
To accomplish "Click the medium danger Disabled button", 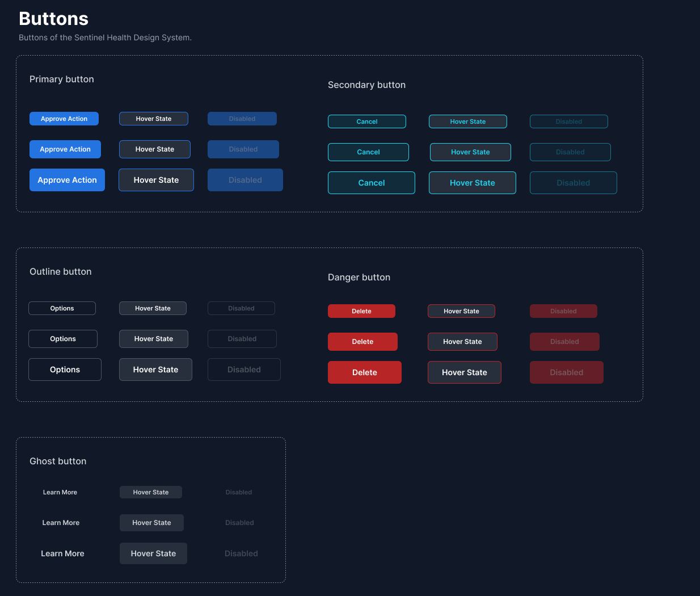I will coord(564,342).
